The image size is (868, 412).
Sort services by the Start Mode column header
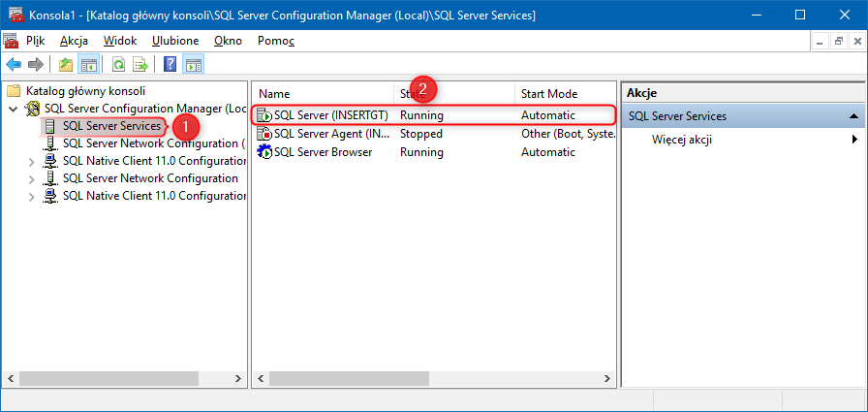(x=565, y=94)
